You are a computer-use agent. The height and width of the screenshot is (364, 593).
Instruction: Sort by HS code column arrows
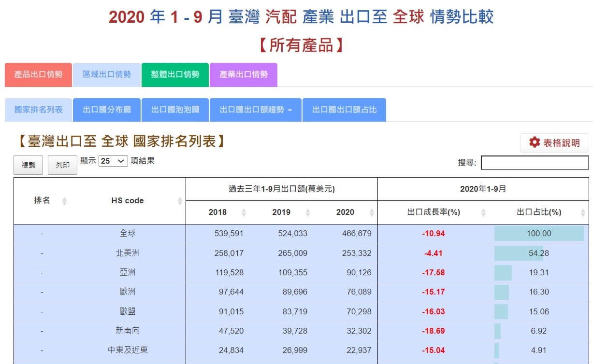tap(180, 201)
